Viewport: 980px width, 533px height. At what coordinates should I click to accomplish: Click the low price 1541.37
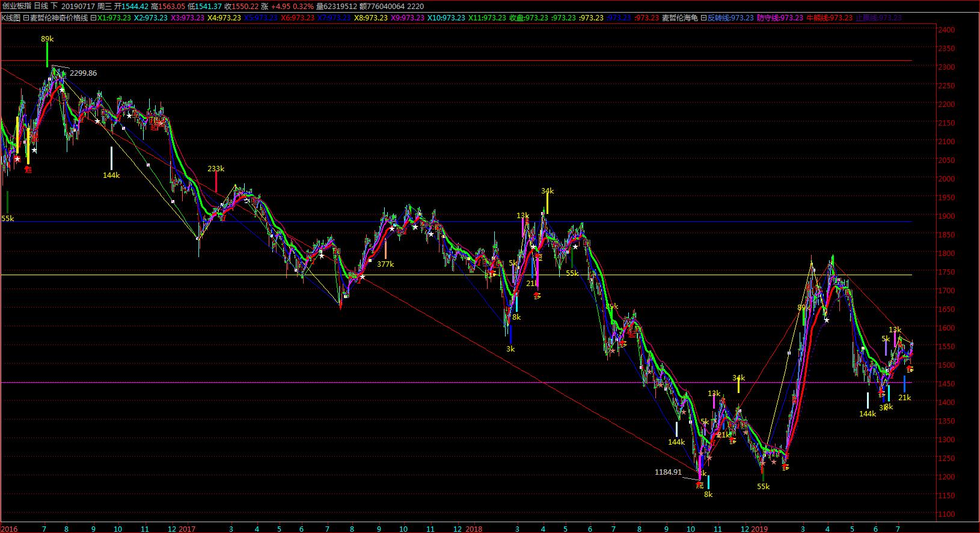click(209, 6)
